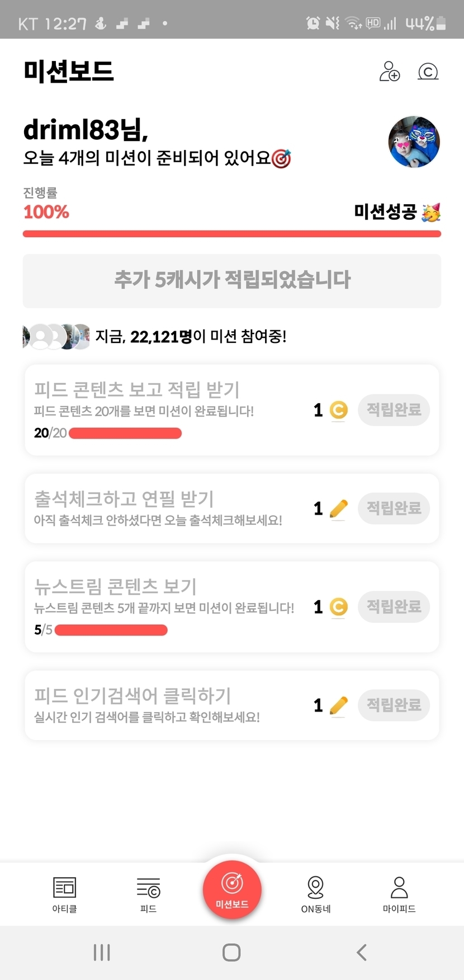
Task: Tap the 20/20 progress bar
Action: [x=125, y=434]
